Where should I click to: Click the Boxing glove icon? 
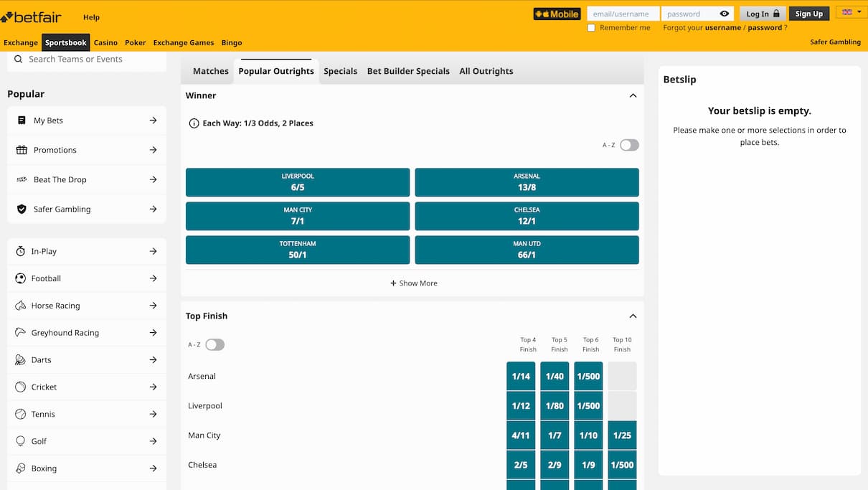tap(20, 468)
